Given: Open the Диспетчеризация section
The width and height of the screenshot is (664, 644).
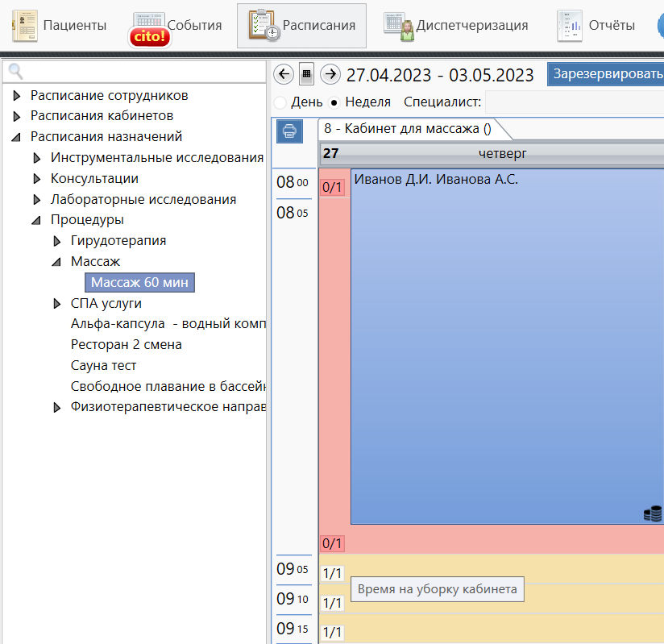Looking at the screenshot, I should (455, 26).
